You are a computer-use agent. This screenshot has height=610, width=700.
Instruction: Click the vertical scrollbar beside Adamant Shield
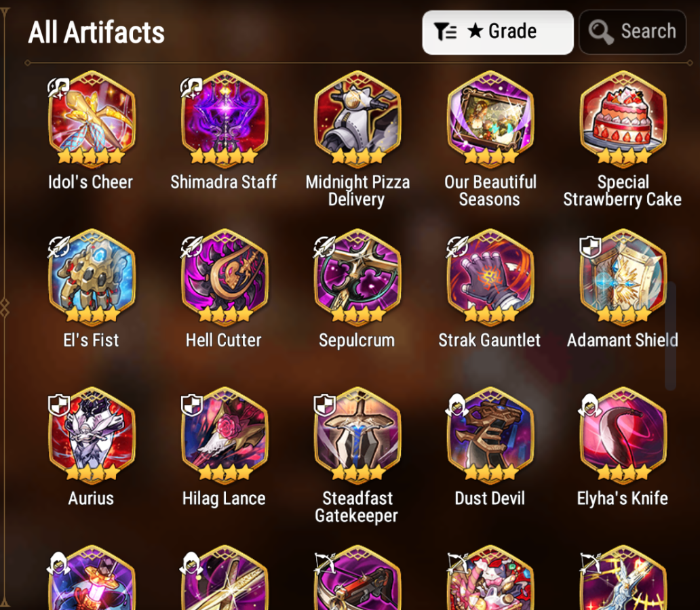tap(671, 335)
